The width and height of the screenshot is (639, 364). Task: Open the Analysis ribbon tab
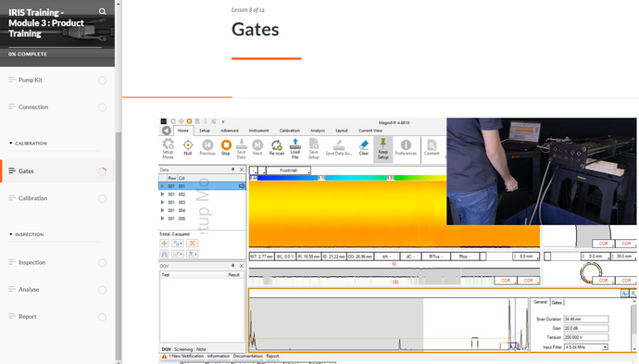[318, 131]
